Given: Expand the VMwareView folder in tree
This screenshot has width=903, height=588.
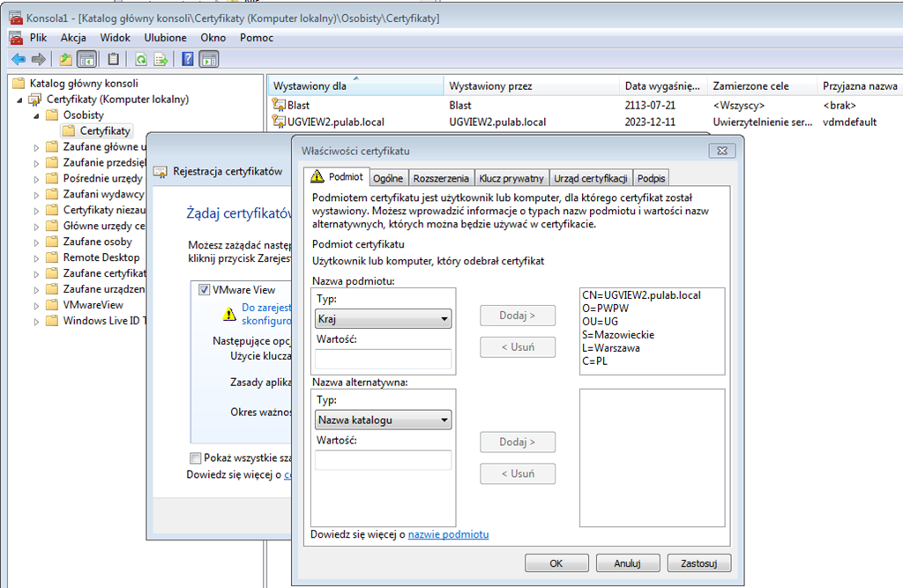Looking at the screenshot, I should pos(36,305).
